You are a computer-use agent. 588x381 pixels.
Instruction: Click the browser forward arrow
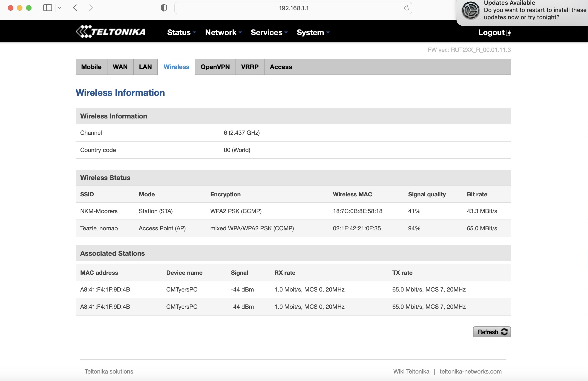(x=91, y=8)
